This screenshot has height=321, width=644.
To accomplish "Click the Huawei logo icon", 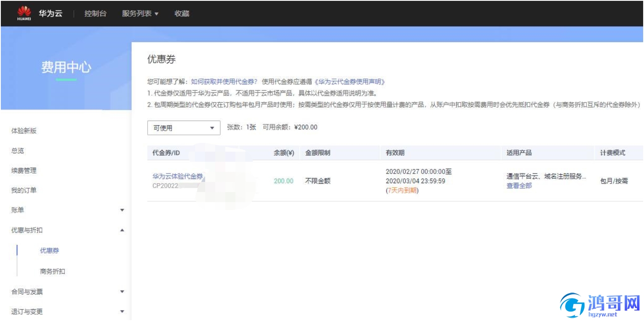I will point(24,13).
